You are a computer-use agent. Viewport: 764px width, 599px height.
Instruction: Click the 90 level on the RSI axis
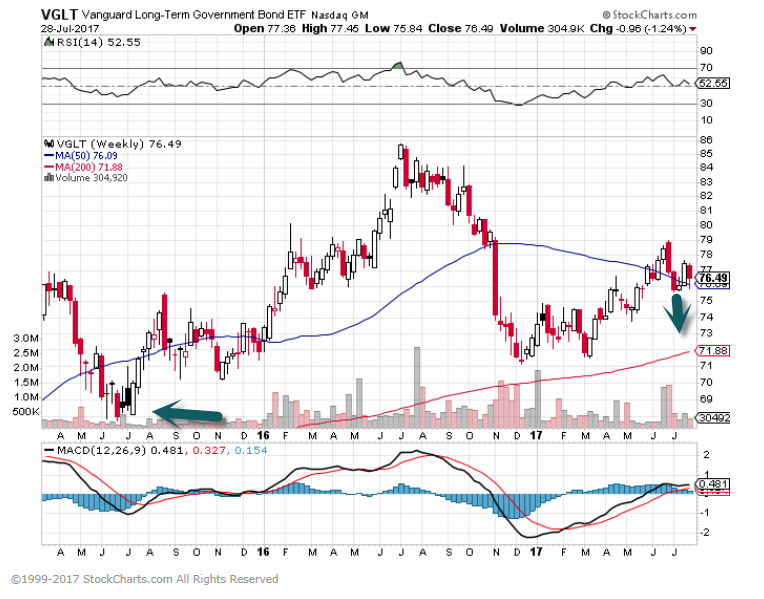[x=706, y=51]
